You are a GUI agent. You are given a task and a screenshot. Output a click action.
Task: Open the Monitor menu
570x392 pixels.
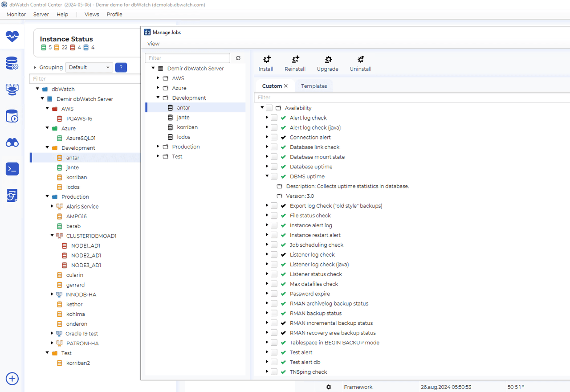[x=16, y=14]
